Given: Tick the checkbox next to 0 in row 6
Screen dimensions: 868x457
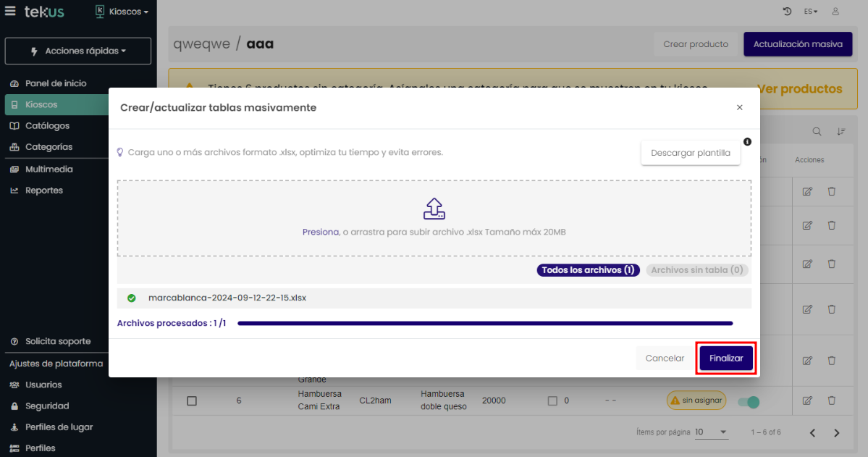Looking at the screenshot, I should tap(552, 401).
